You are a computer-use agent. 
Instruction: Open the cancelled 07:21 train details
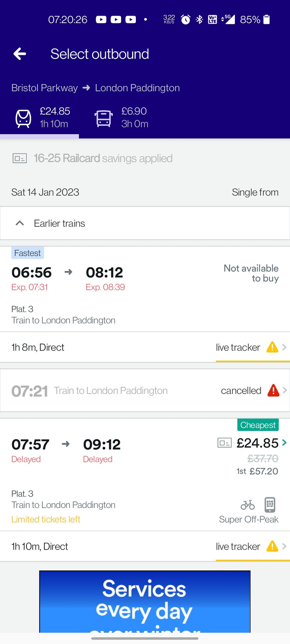(x=145, y=391)
